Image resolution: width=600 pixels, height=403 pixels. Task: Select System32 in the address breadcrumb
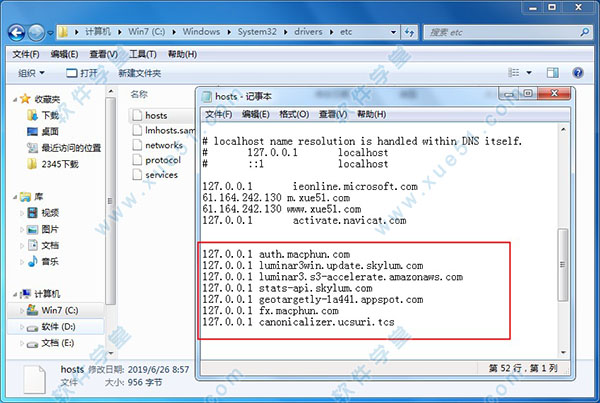click(x=257, y=32)
